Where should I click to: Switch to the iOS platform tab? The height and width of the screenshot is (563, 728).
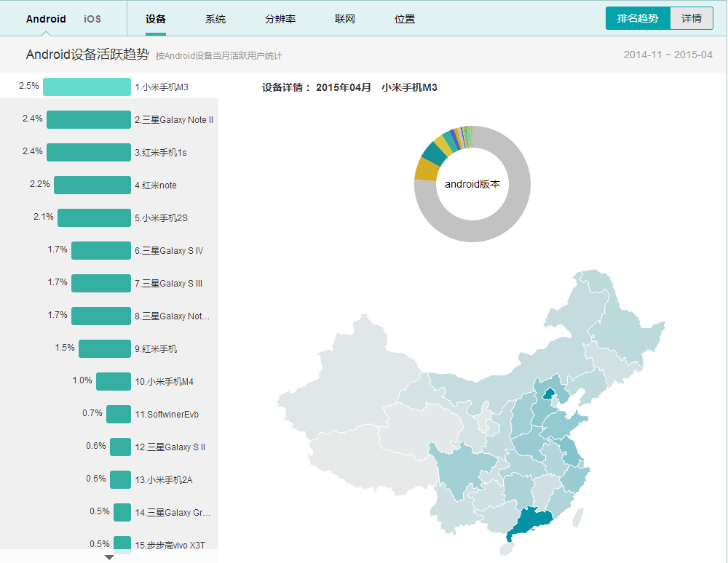click(x=92, y=19)
